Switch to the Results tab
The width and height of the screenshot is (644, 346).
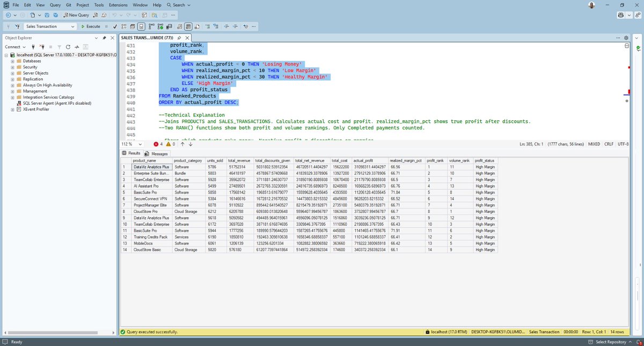(131, 153)
